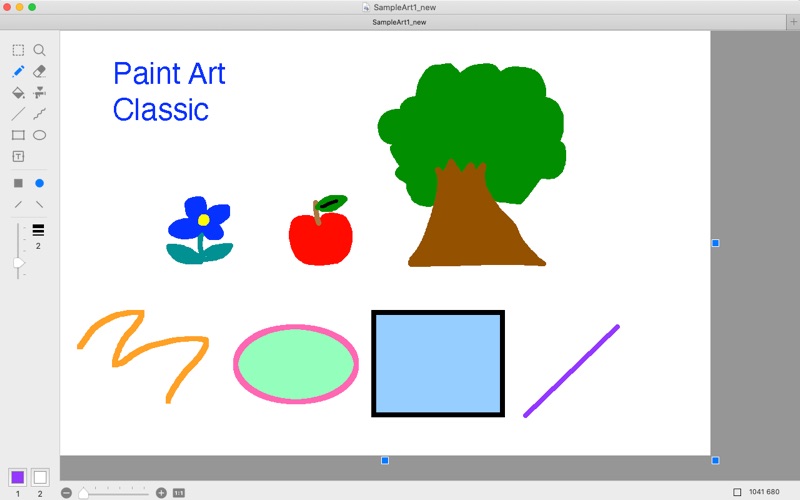
Task: Click the Paint Art Classic text
Action: pyautogui.click(x=169, y=91)
